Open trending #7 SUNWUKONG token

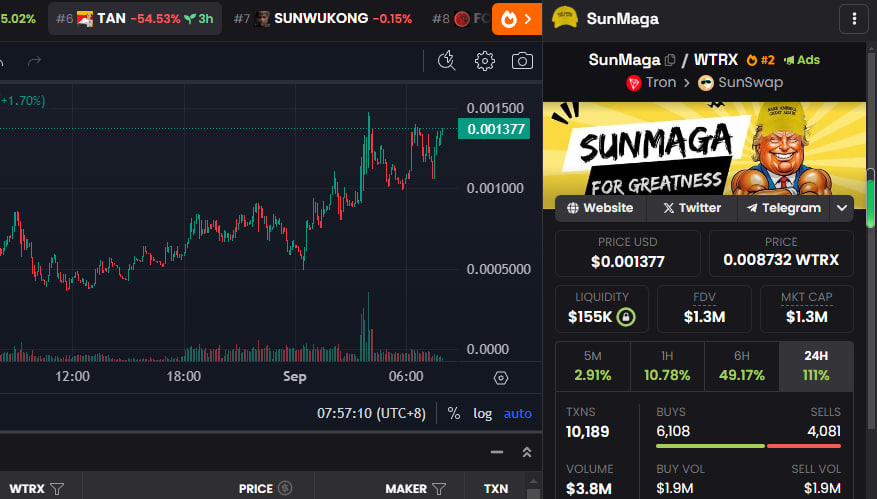click(323, 18)
